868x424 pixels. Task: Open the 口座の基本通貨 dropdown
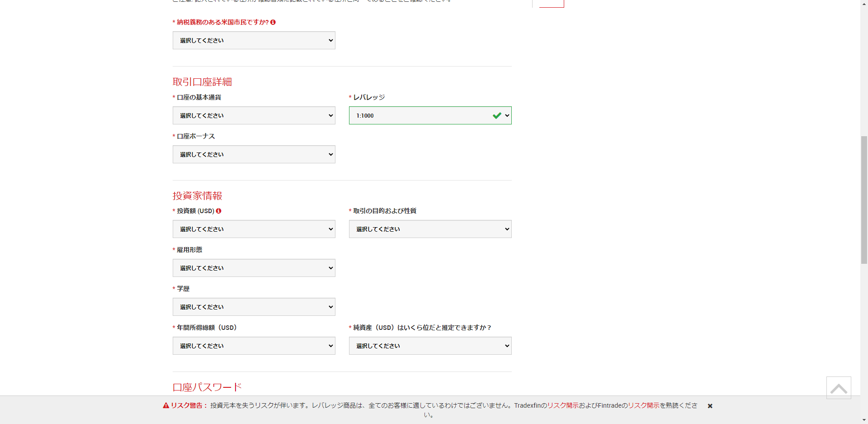tap(254, 115)
